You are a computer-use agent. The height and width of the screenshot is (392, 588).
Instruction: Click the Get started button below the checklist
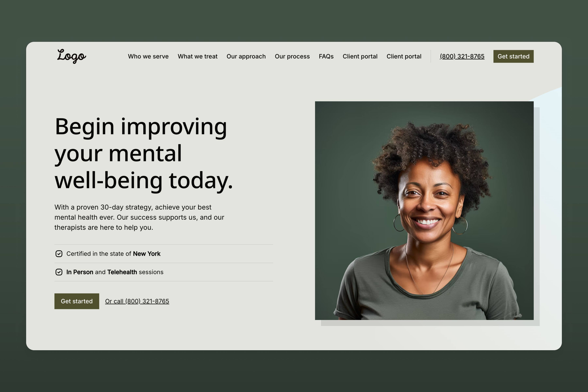77,301
